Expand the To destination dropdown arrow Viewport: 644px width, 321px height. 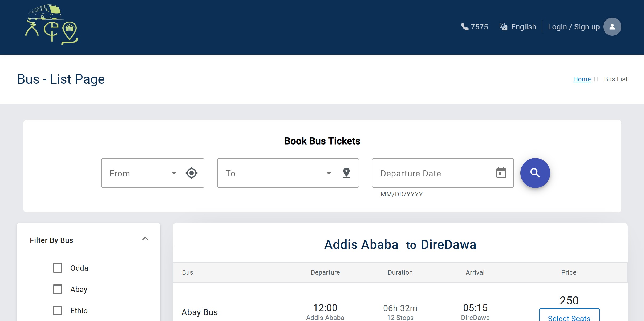pyautogui.click(x=329, y=173)
